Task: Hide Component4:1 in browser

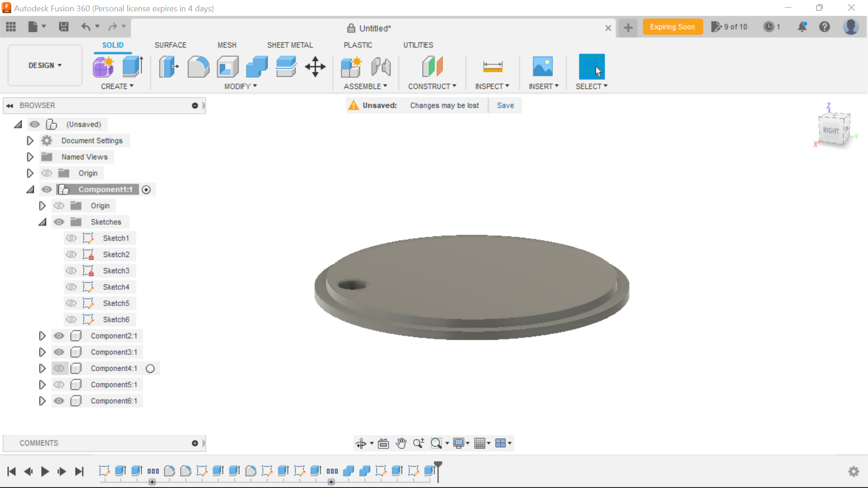Action: (x=59, y=368)
